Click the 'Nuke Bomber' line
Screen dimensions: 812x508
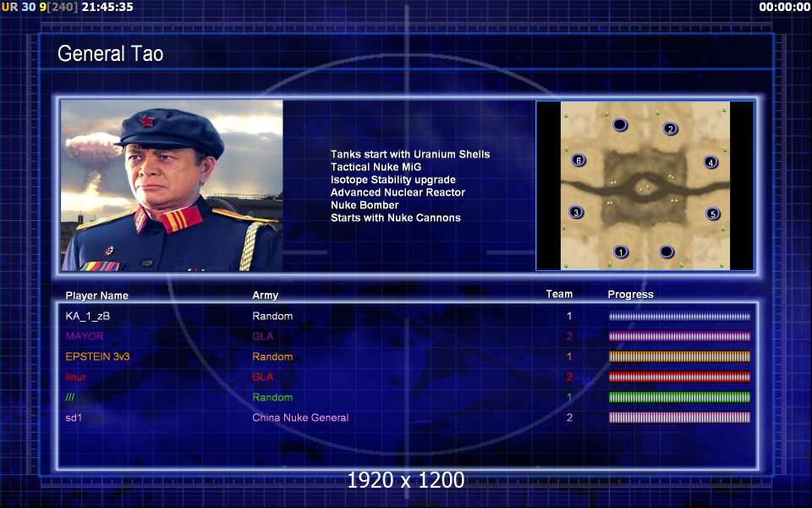click(365, 205)
